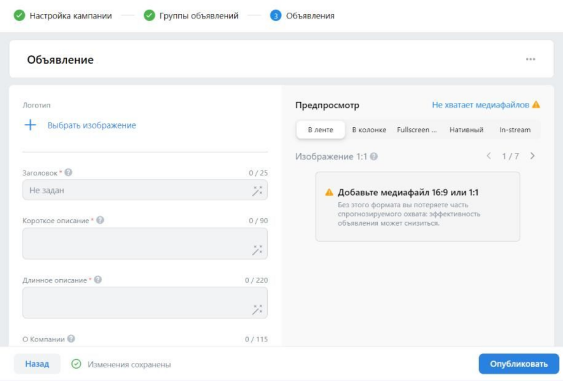Open help tooltip next to Заголовок label
Image resolution: width=563 pixels, height=381 pixels.
coord(68,172)
